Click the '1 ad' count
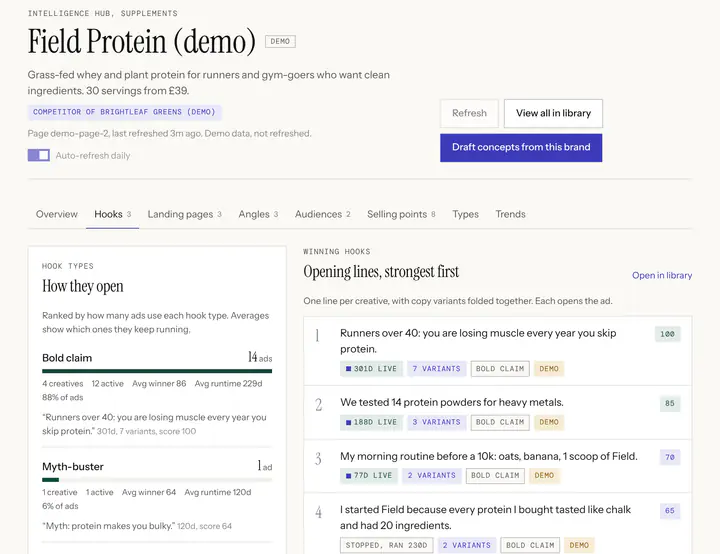 pyautogui.click(x=264, y=466)
